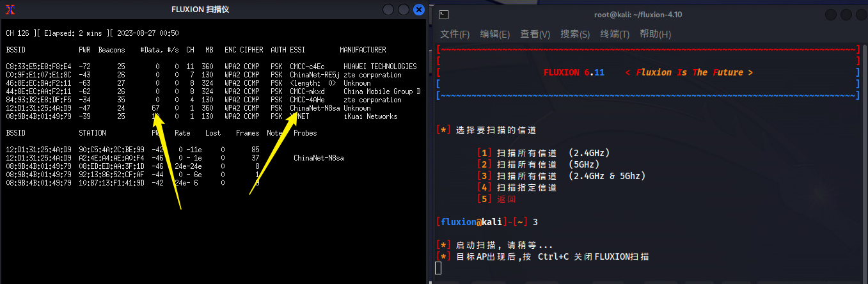Click the terminal cursor block at the prompt
Viewport: 868px width, 284px height.
[x=438, y=267]
